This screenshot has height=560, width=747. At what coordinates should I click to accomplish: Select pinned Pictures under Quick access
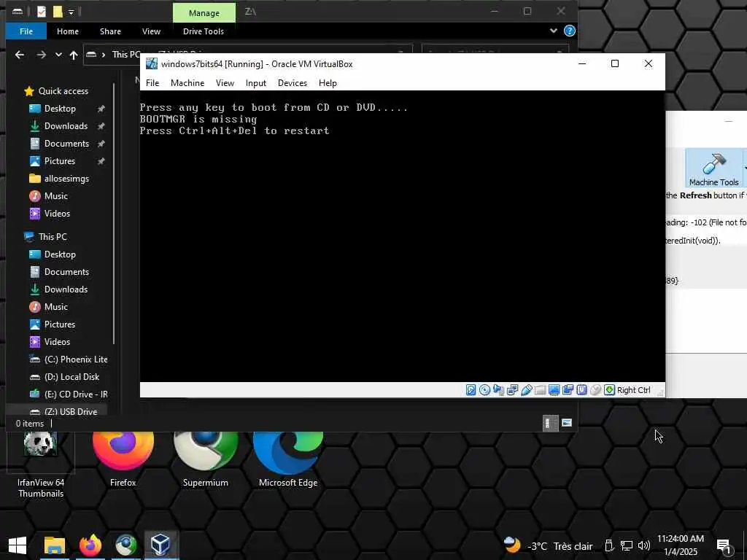click(60, 161)
